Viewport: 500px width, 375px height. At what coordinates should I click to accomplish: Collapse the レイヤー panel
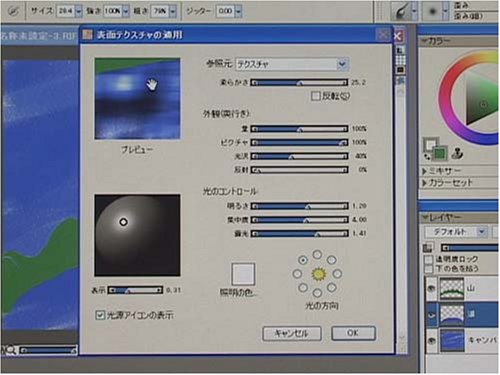(425, 218)
